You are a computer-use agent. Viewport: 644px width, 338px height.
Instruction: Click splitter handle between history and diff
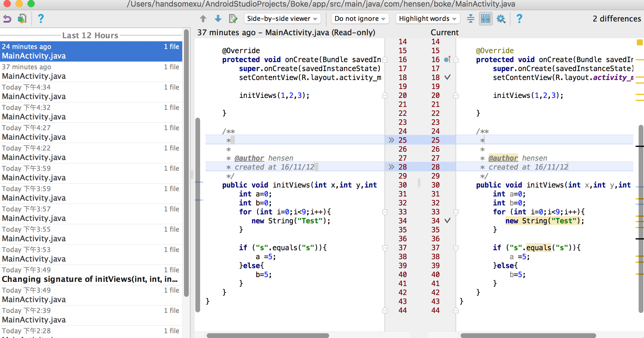(x=192, y=174)
